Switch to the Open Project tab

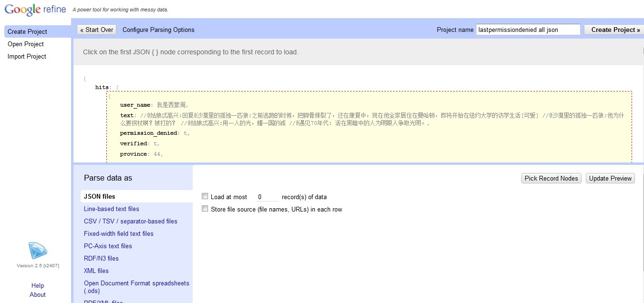coord(26,44)
